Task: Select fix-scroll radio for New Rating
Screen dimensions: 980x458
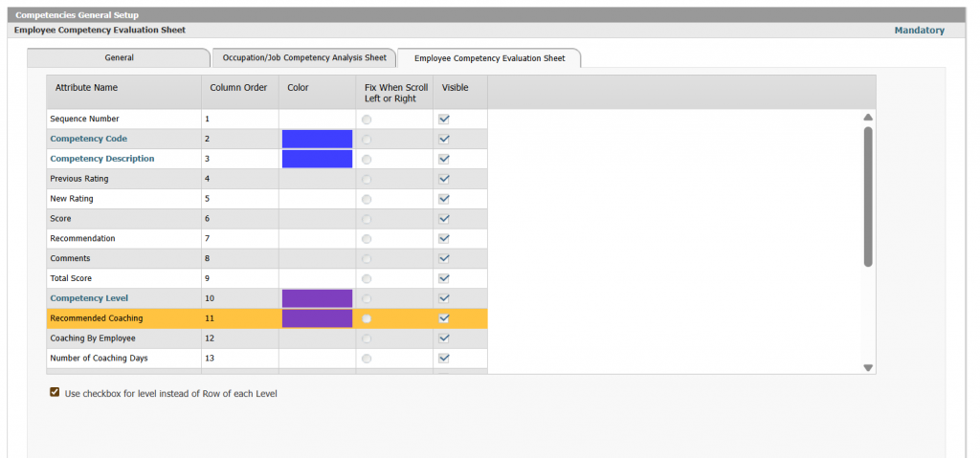Action: (x=367, y=199)
